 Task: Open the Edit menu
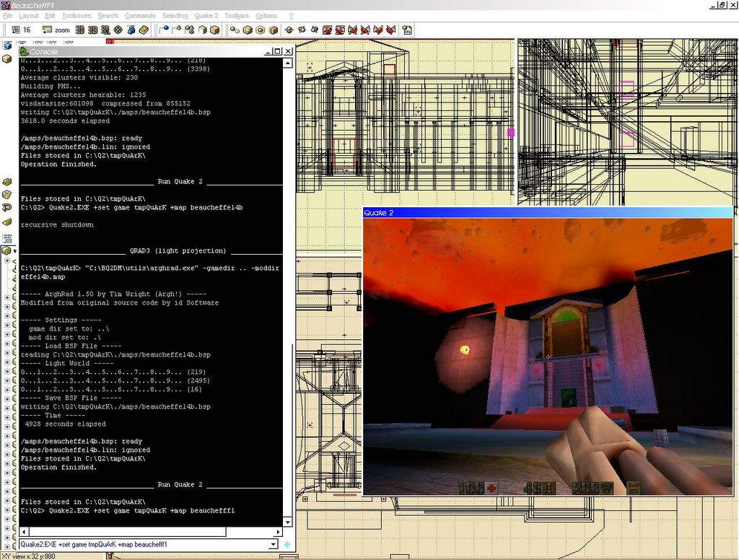tap(50, 16)
